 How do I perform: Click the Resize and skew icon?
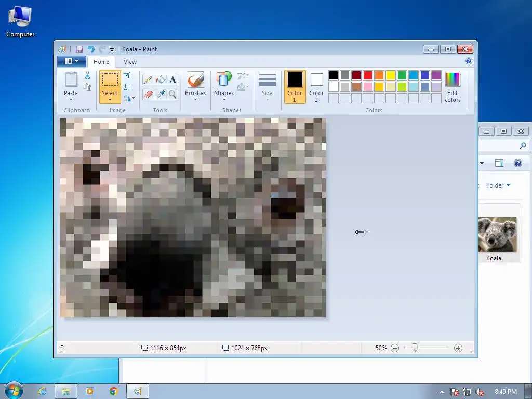(127, 87)
